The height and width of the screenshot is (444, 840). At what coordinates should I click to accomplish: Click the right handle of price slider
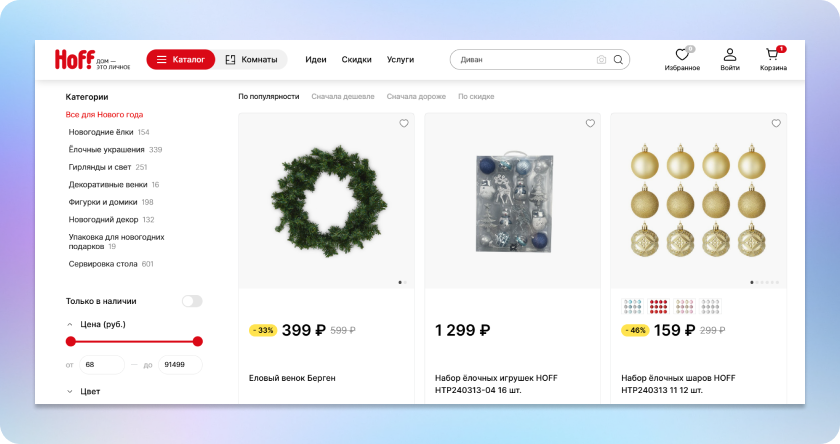198,341
